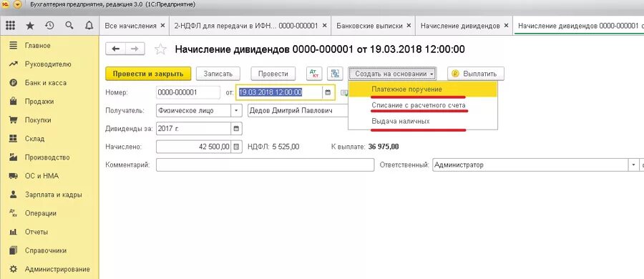This screenshot has width=644, height=279.
Task: Open related documents structure icon
Action: [335, 74]
